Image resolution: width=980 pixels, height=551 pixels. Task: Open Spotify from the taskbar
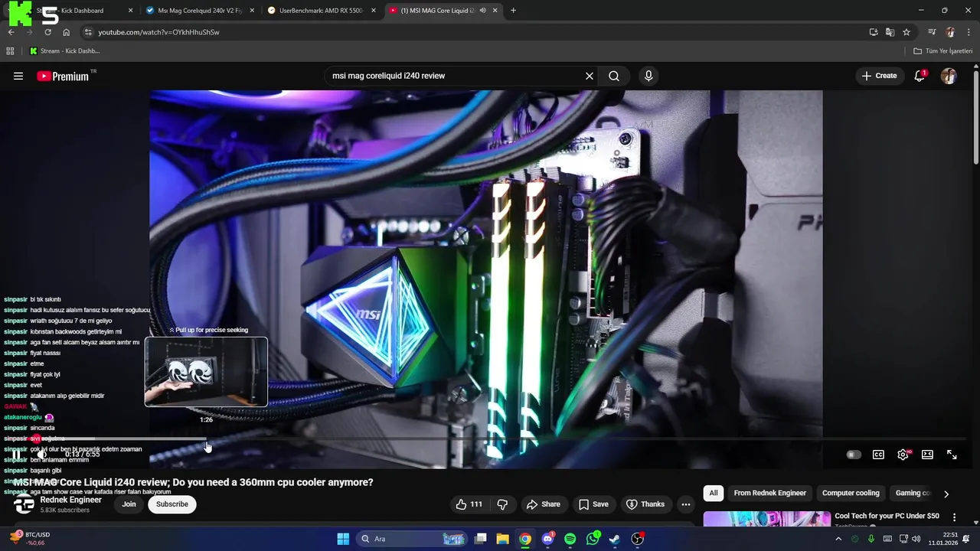pyautogui.click(x=570, y=539)
